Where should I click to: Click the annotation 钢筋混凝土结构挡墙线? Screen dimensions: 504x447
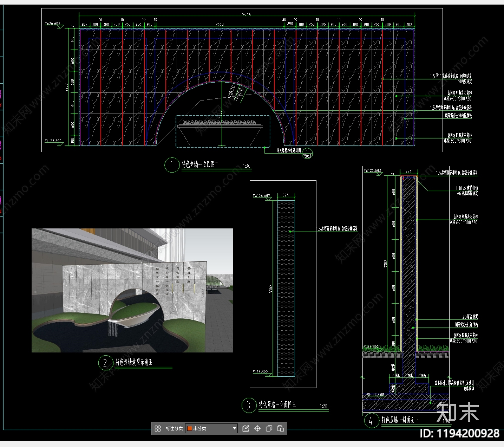click(458, 115)
